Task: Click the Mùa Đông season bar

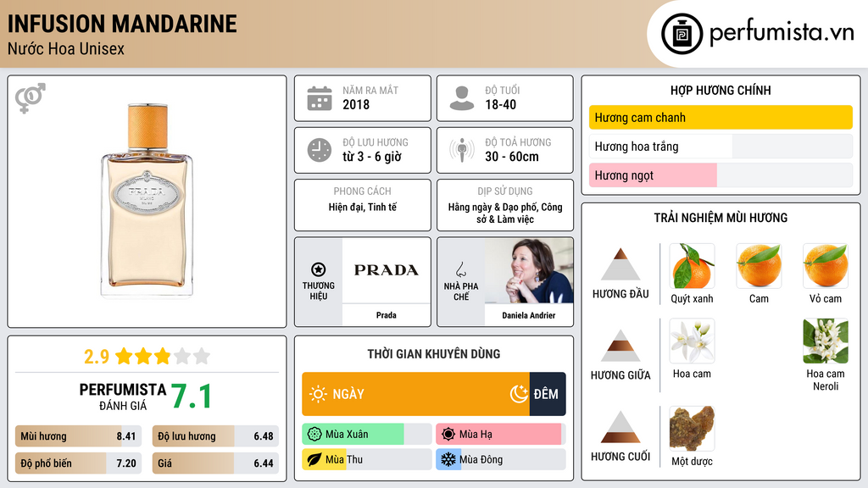Action: [500, 459]
